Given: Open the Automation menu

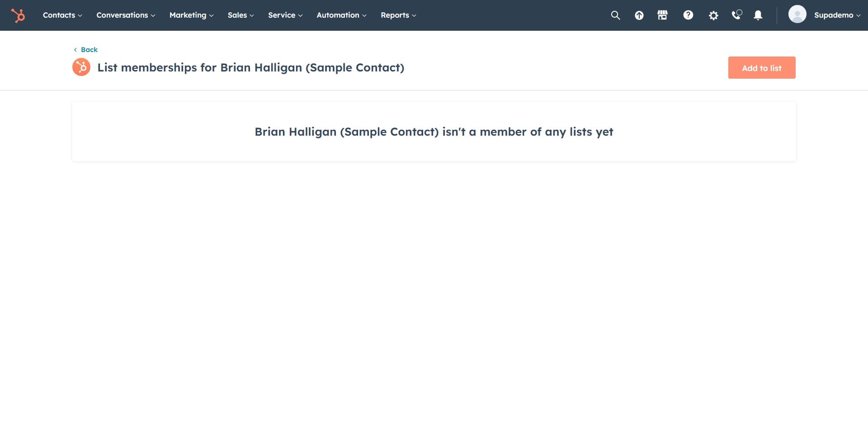Looking at the screenshot, I should coord(341,15).
